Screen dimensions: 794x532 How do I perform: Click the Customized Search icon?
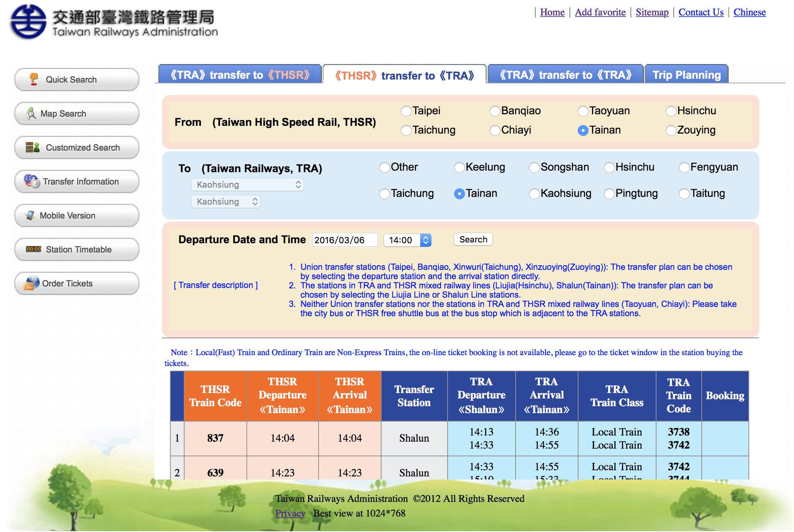[33, 147]
